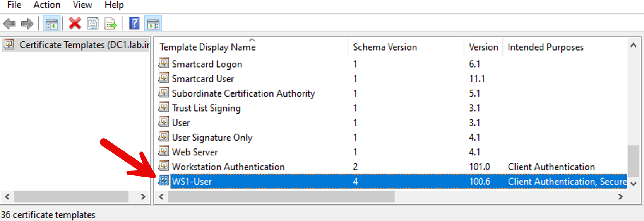644x221 pixels.
Task: Sort by Schema Version column header
Action: [385, 47]
